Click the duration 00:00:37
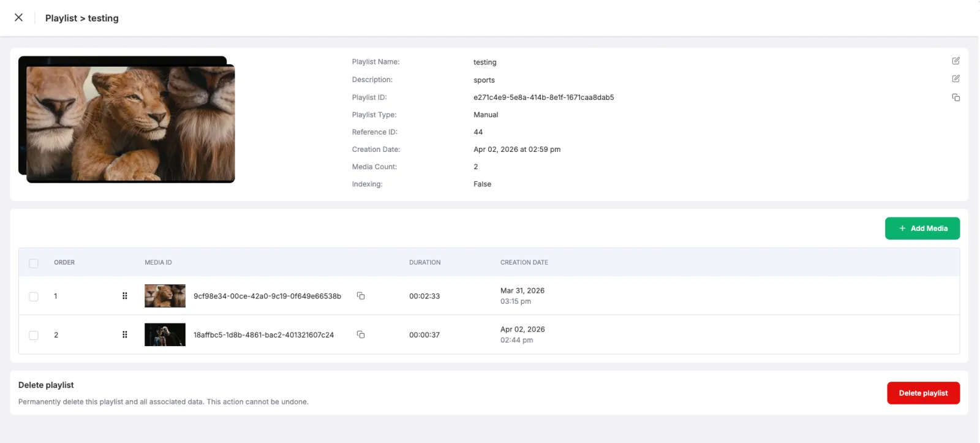Viewport: 980px width, 443px height. tap(424, 335)
